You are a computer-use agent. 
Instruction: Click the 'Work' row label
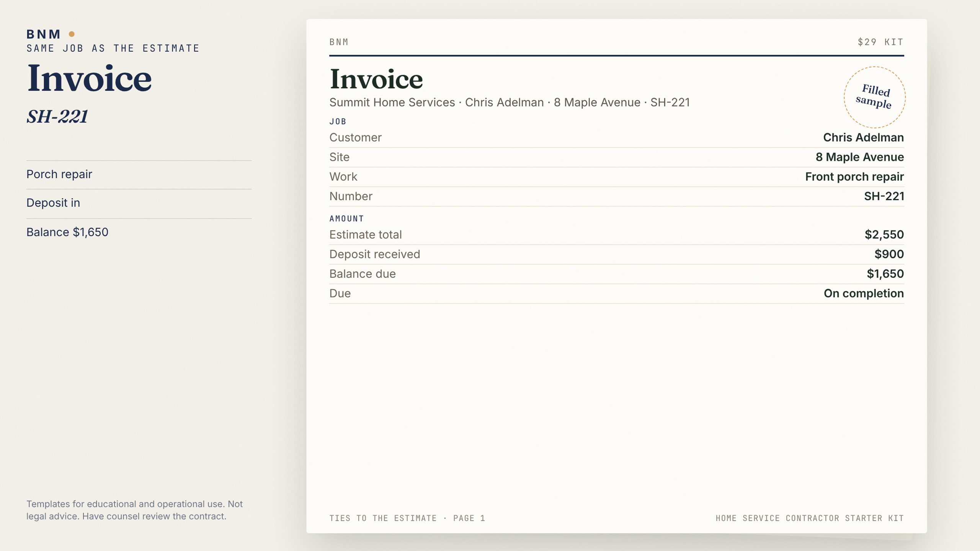tap(343, 176)
